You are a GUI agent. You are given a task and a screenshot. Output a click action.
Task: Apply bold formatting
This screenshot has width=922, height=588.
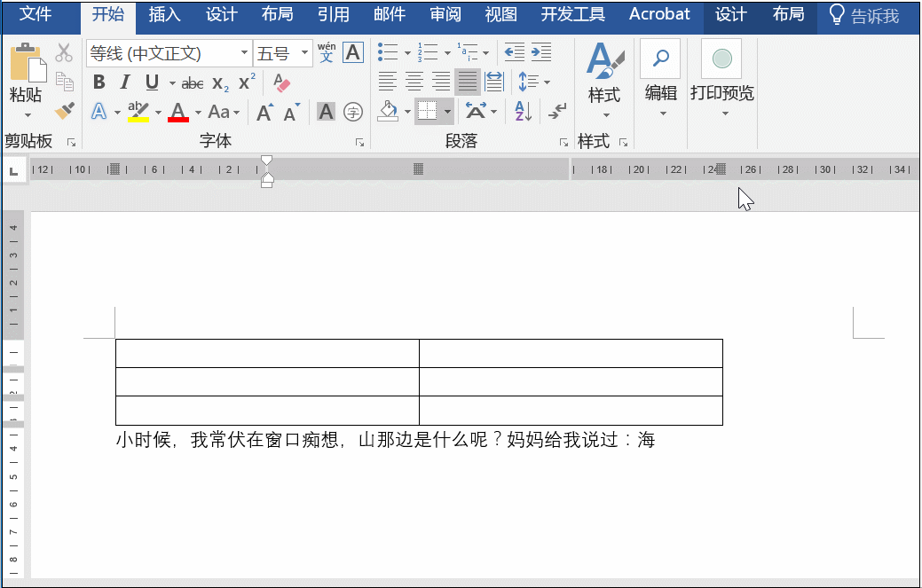[x=99, y=82]
